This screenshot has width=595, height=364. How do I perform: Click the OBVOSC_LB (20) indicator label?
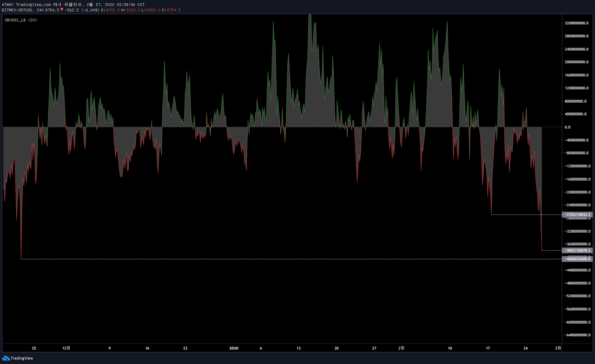pos(21,20)
